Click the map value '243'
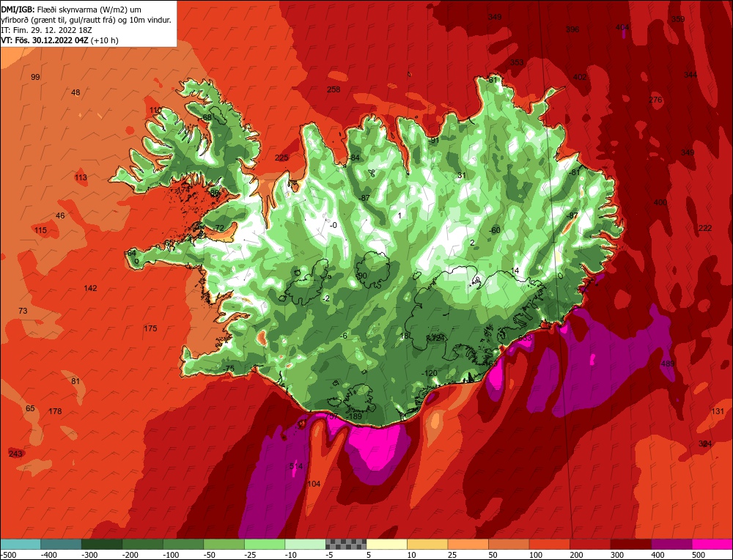This screenshot has height=560, width=733. tap(15, 454)
